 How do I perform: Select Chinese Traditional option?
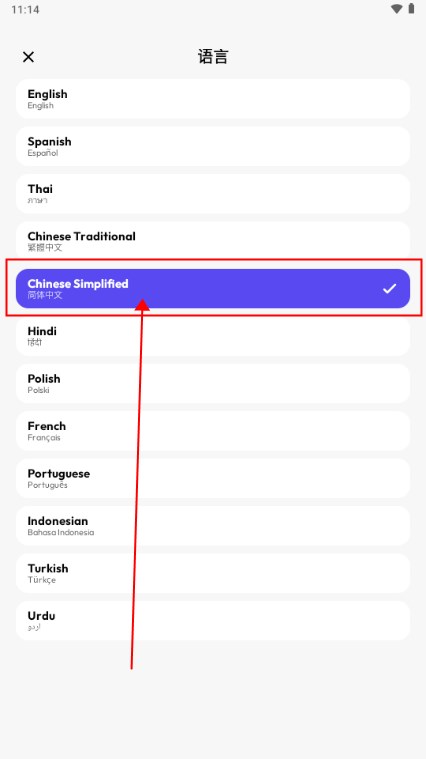tap(213, 241)
